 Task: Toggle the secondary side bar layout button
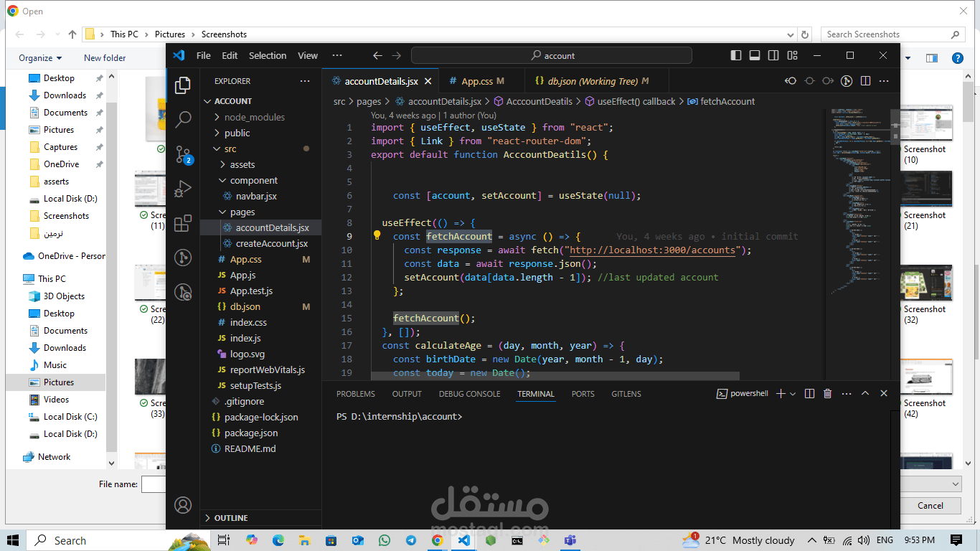(773, 55)
